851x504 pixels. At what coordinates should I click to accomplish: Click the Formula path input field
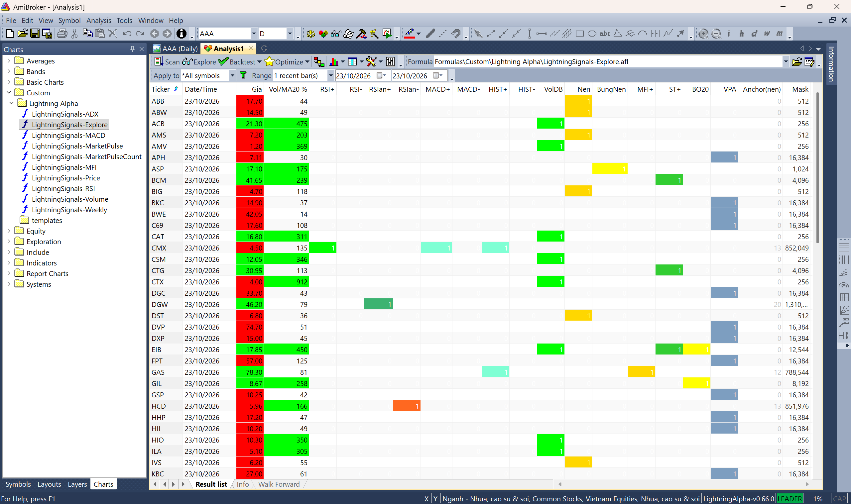tap(608, 62)
